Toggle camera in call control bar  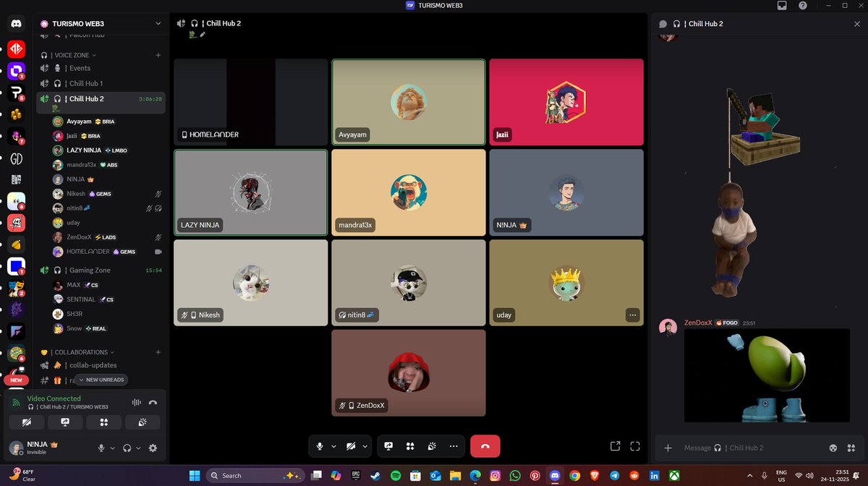(351, 446)
